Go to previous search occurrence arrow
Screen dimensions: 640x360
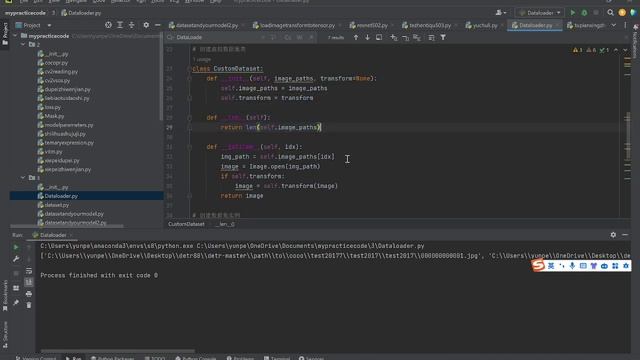coord(356,38)
